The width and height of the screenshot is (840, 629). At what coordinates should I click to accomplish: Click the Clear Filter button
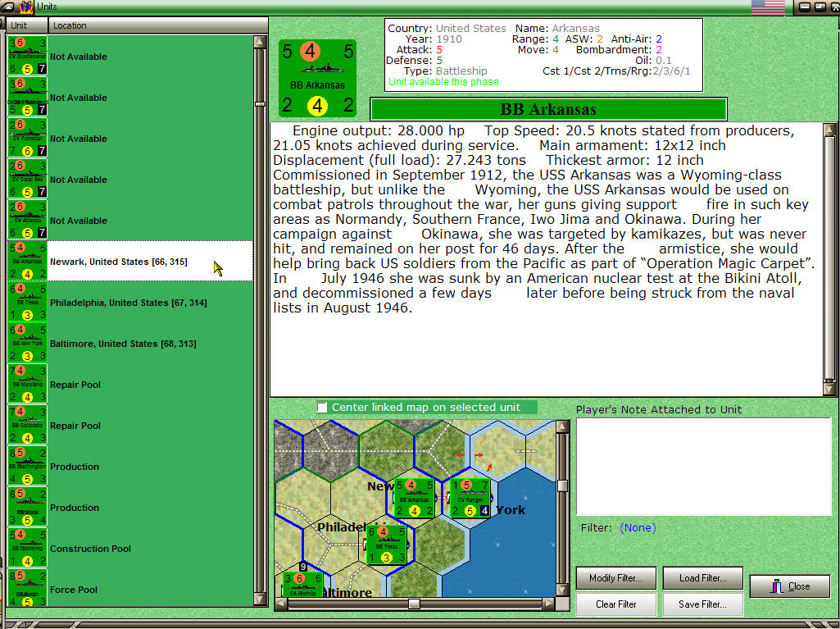coord(616,604)
